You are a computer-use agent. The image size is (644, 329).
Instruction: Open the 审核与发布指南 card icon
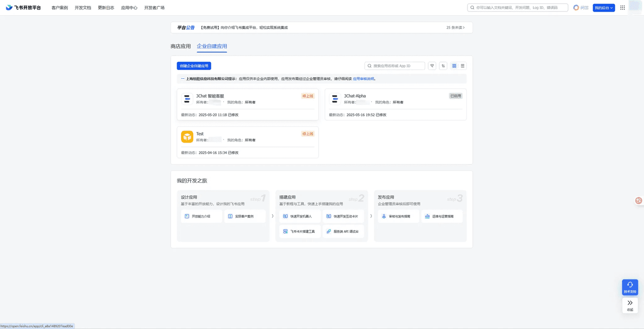[x=384, y=216]
